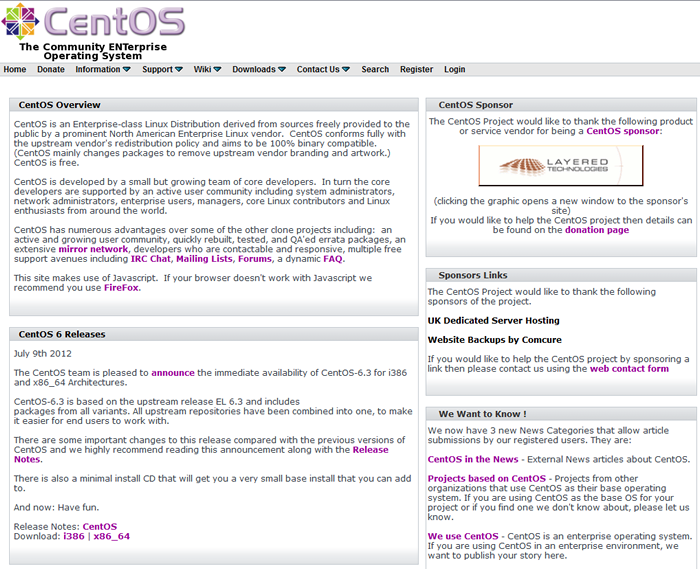Image resolution: width=700 pixels, height=569 pixels.
Task: Open the CentOS release notes link
Action: (100, 527)
